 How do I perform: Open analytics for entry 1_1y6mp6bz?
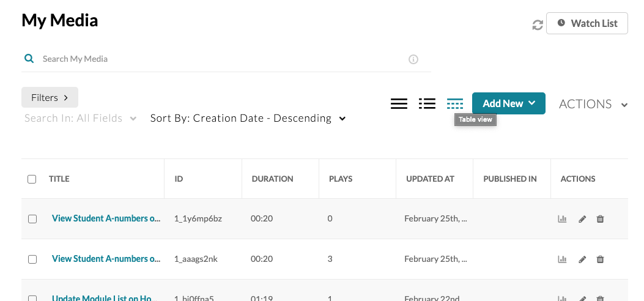[x=561, y=219]
